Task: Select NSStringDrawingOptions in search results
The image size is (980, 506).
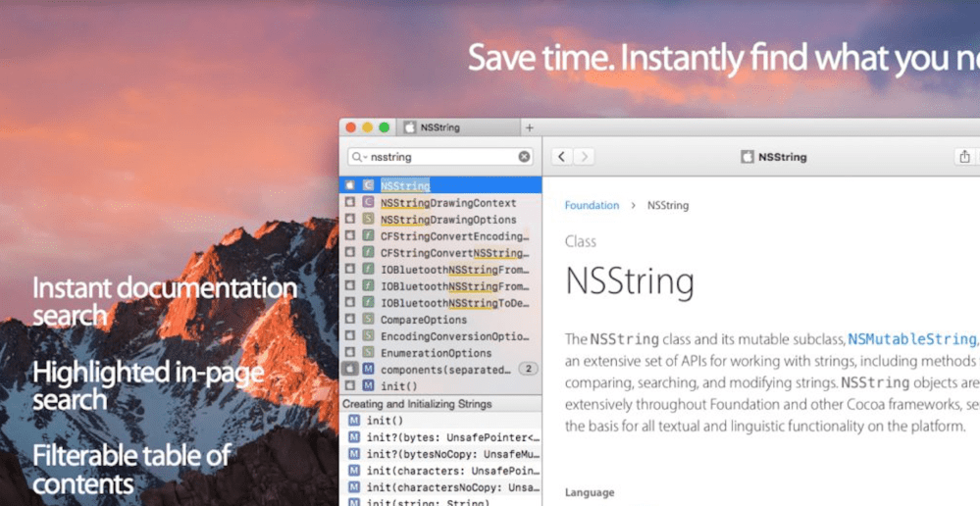Action: point(448,220)
